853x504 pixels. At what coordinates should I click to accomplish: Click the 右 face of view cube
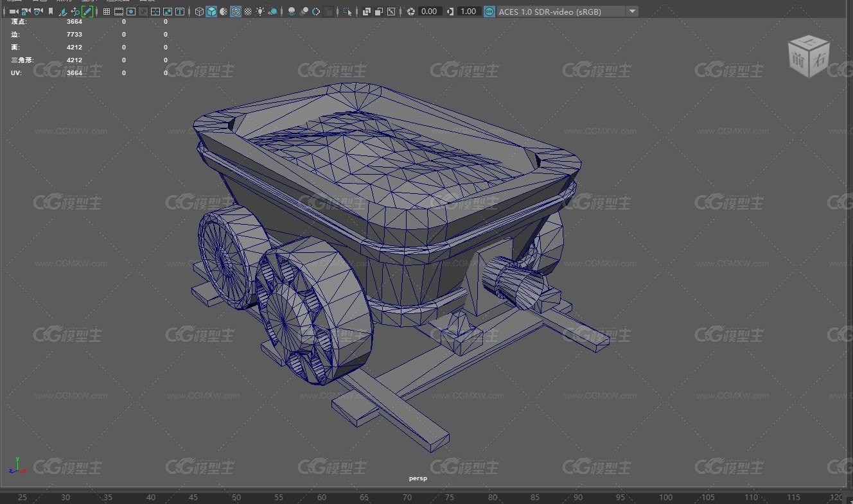[x=818, y=60]
